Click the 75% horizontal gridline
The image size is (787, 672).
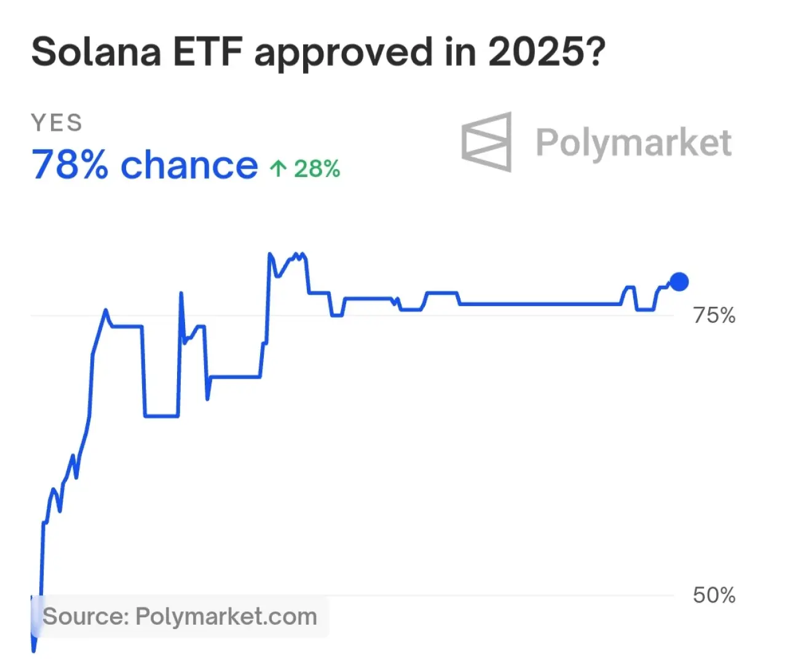(369, 315)
